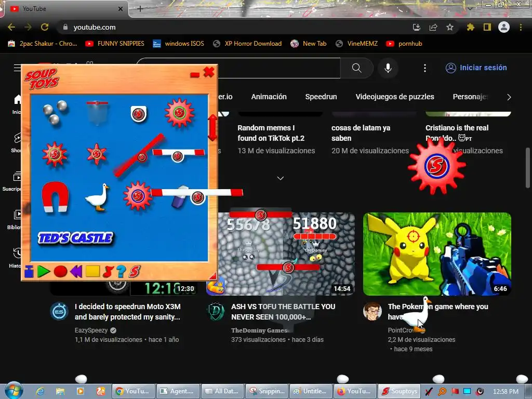This screenshot has width=532, height=399.
Task: Click the TheDominy Games channel avatar
Action: pyautogui.click(x=216, y=312)
